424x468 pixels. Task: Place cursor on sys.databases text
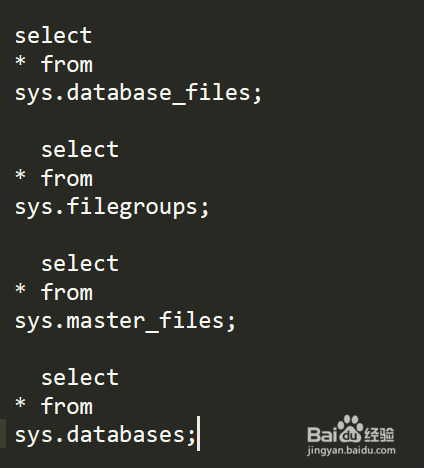click(x=105, y=435)
